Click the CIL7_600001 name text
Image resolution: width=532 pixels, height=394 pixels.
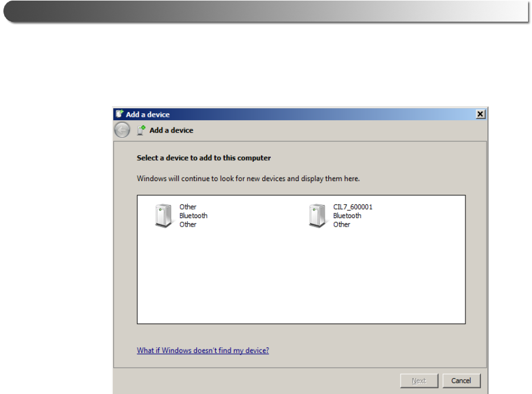tap(353, 207)
